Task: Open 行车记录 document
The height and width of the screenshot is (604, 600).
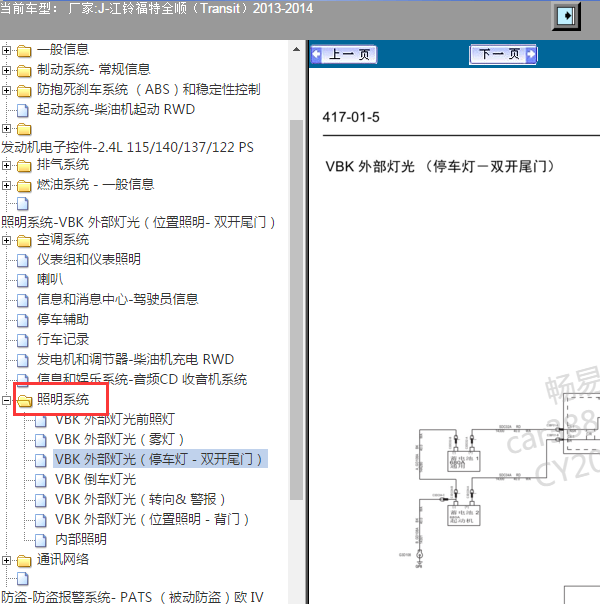Action: (63, 340)
